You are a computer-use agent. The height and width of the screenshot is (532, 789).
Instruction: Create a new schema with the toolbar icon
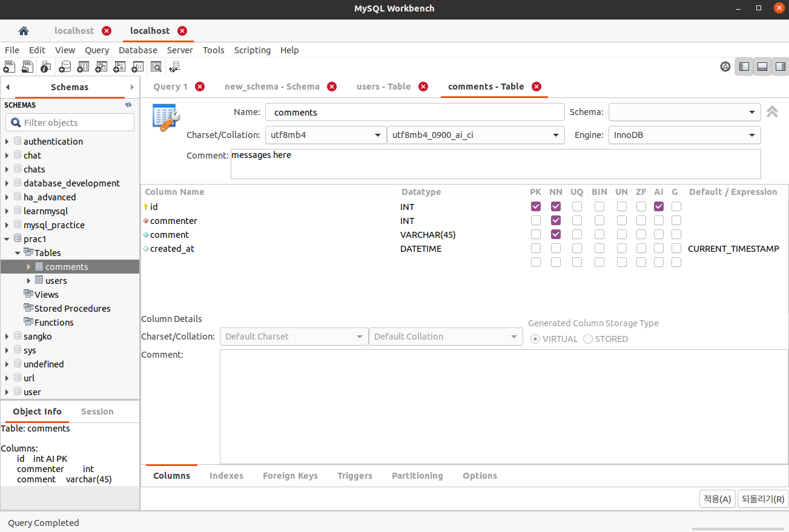point(65,67)
